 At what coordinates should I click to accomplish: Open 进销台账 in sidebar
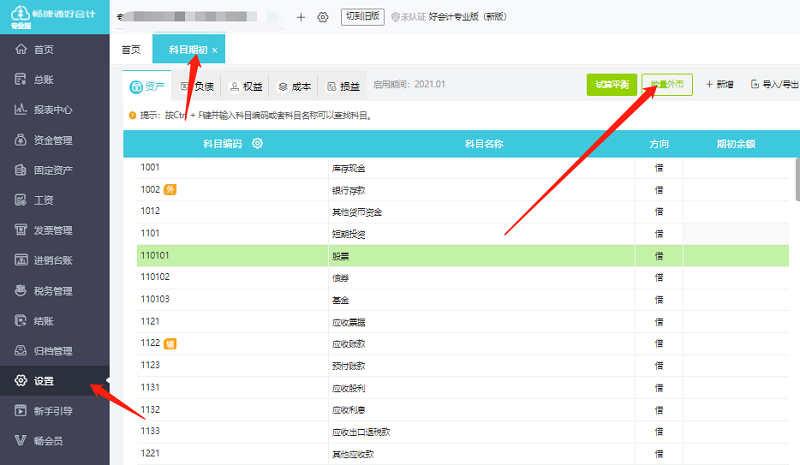coord(55,260)
